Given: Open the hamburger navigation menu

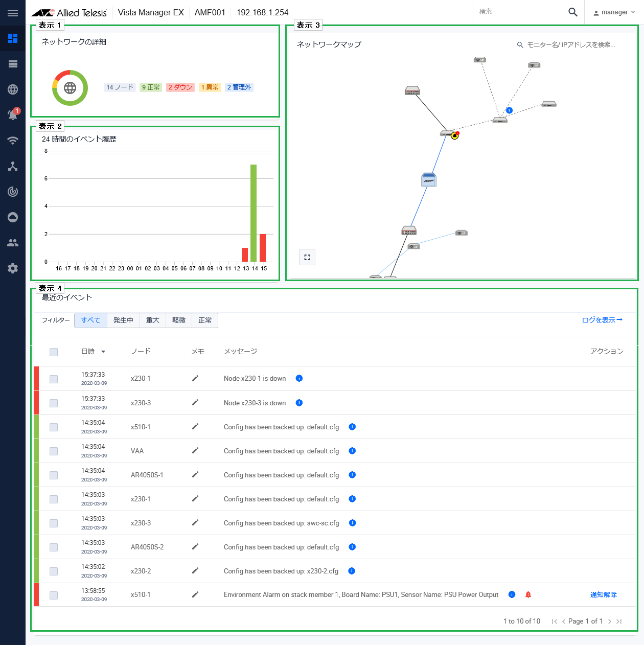Looking at the screenshot, I should (x=13, y=13).
